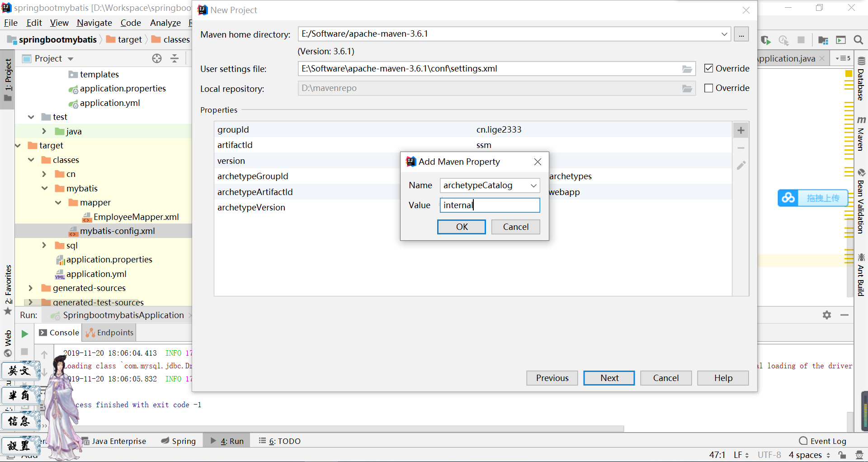The height and width of the screenshot is (462, 868).
Task: Click Previous in New Project wizard
Action: 552,378
